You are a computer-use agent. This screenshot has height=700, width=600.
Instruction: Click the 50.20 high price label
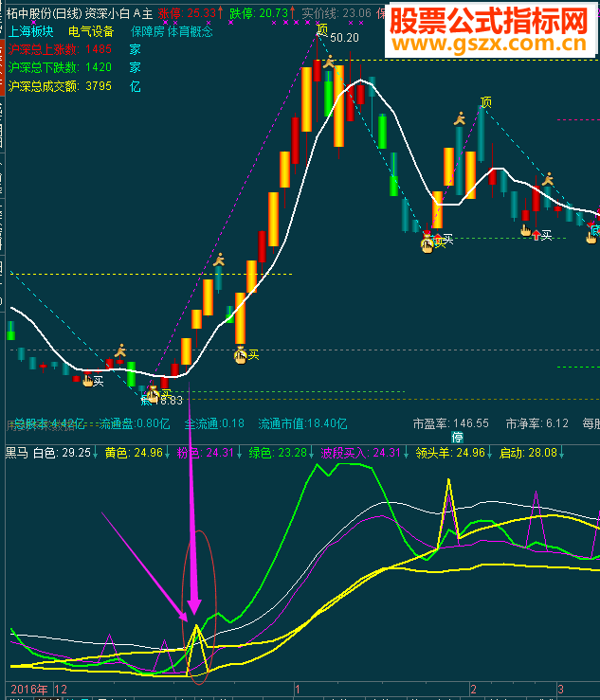344,38
